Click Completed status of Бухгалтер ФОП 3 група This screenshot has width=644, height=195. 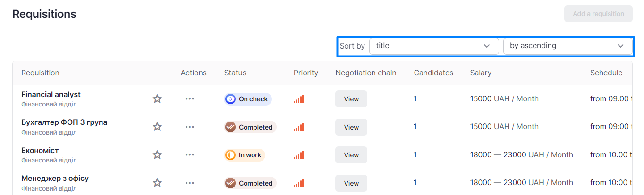[250, 127]
